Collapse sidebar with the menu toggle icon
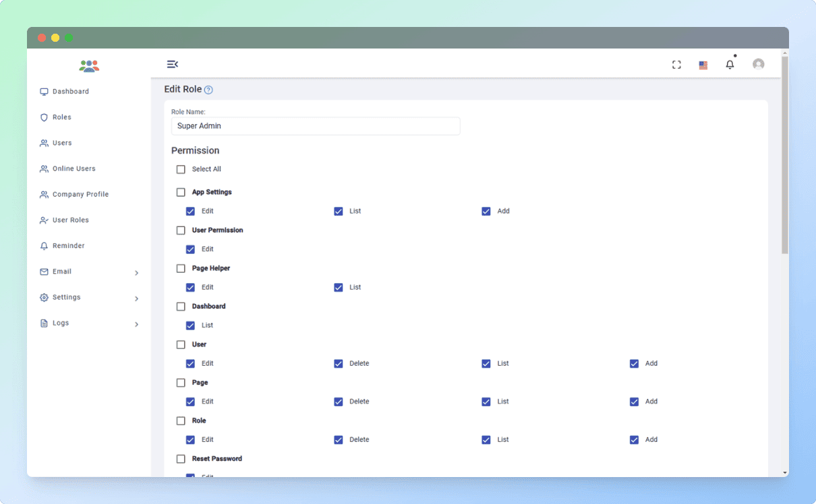 [172, 64]
